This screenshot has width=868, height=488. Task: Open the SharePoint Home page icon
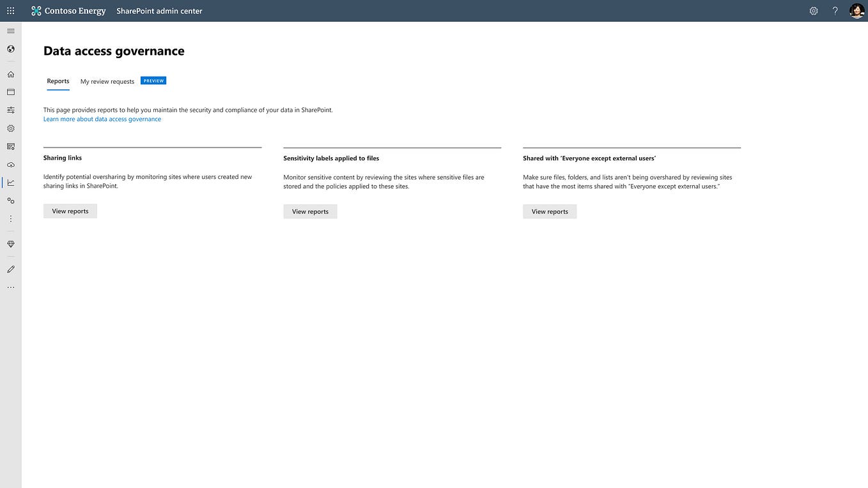point(10,73)
